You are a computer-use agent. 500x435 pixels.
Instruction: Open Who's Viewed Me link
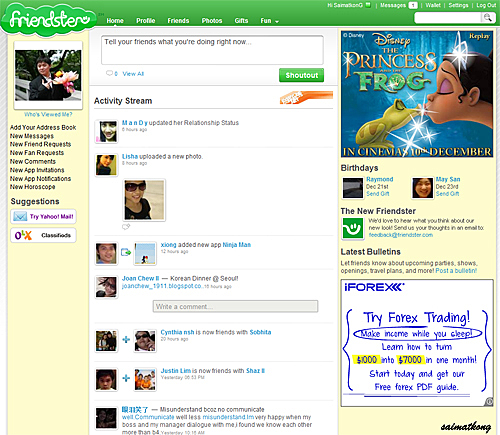pyautogui.click(x=48, y=114)
